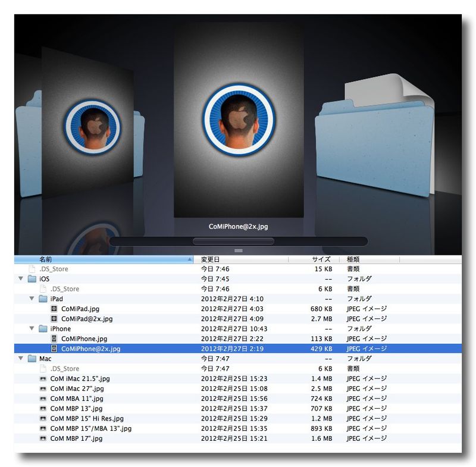Click the iOS folder icon
This screenshot has width=476, height=467.
[32, 279]
